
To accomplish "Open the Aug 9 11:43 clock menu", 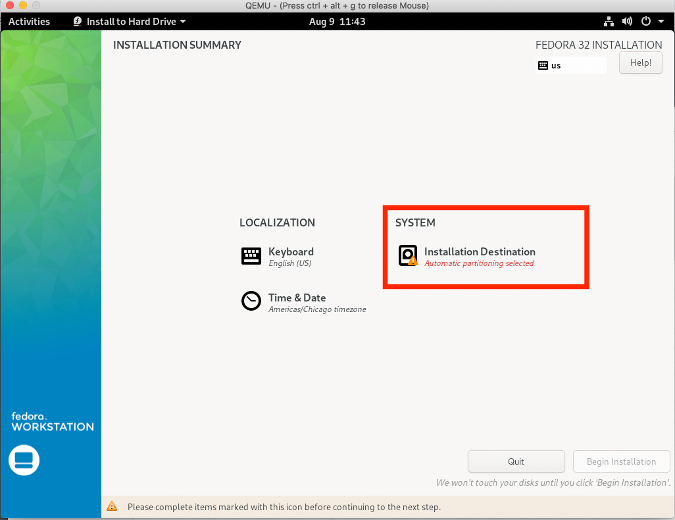I will coord(337,21).
